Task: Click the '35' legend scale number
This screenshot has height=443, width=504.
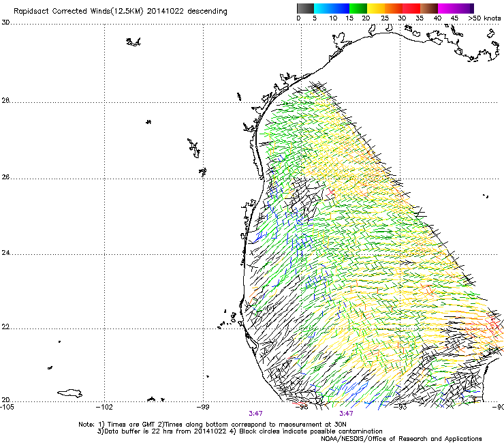Action: (x=420, y=18)
